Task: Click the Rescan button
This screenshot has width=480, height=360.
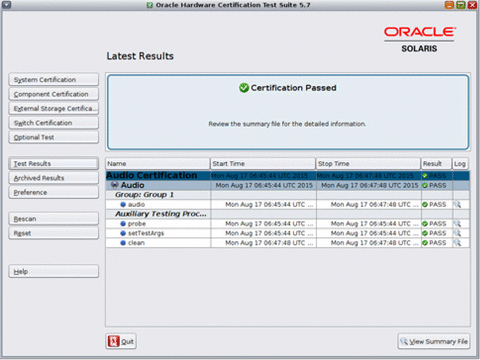Action: (54, 219)
